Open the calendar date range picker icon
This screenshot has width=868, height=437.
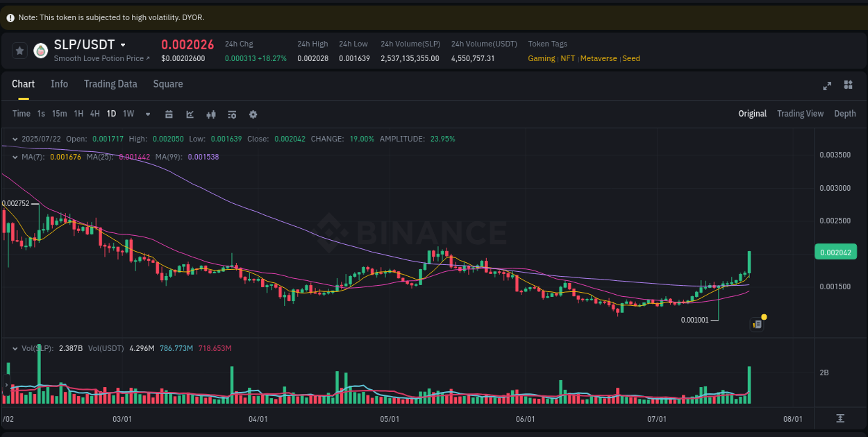[x=169, y=114]
